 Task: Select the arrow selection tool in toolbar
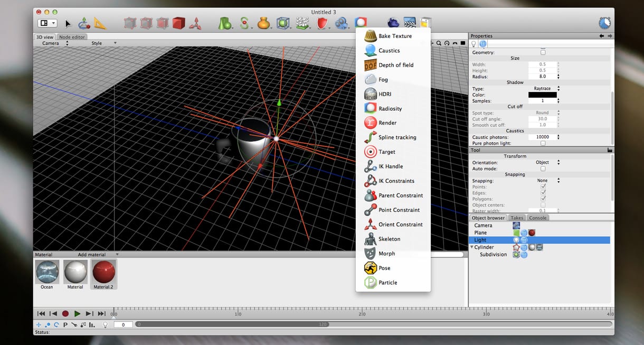(x=68, y=23)
